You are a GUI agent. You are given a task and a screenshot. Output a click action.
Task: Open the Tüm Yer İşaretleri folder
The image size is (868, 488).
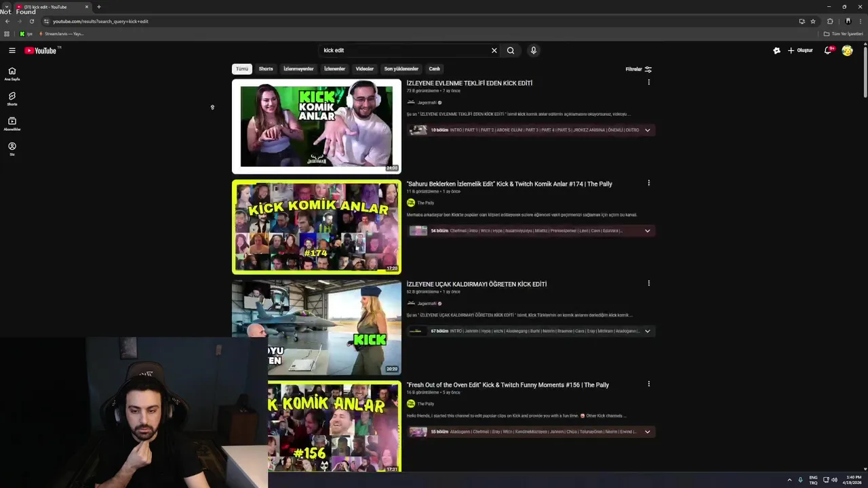coord(844,34)
